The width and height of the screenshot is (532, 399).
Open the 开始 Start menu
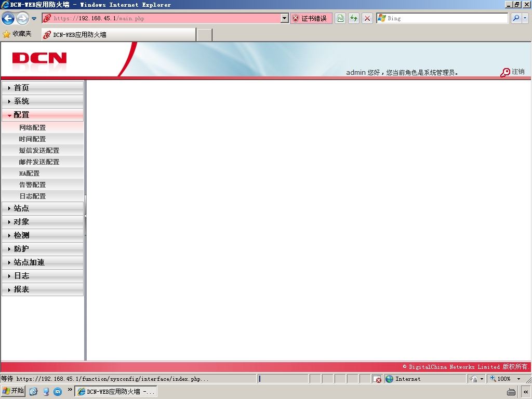click(x=13, y=391)
